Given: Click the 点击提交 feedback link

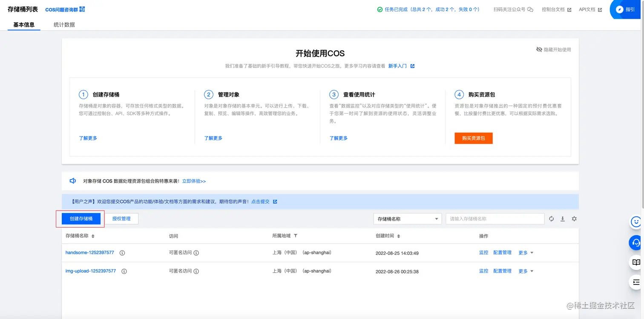Looking at the screenshot, I should (260, 202).
